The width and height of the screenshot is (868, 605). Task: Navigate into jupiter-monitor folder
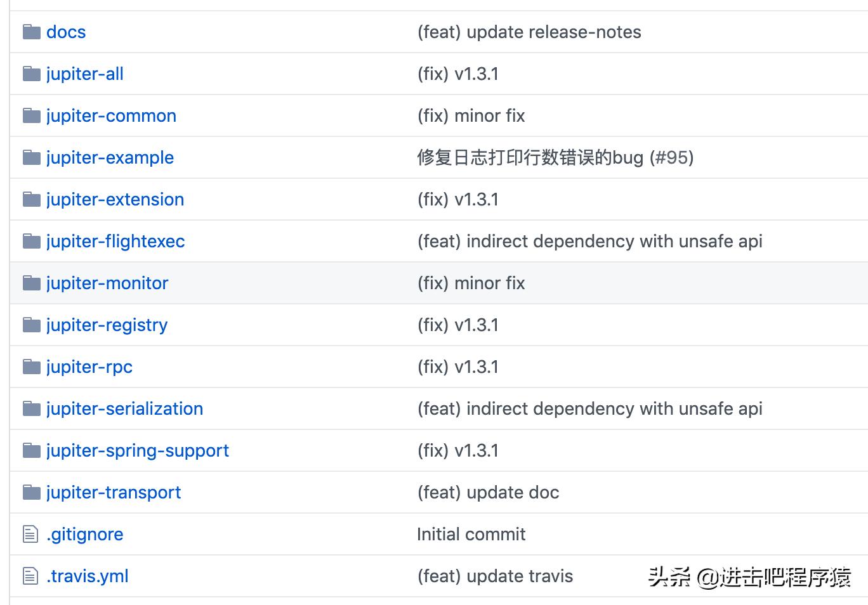tap(107, 283)
